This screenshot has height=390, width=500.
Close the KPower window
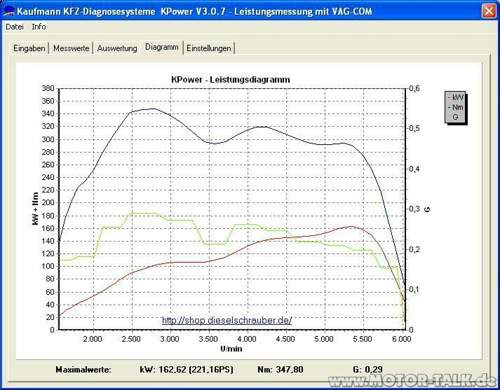(489, 11)
